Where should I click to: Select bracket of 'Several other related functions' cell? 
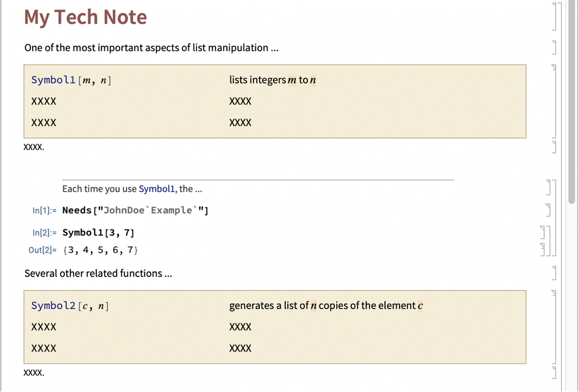pos(554,273)
